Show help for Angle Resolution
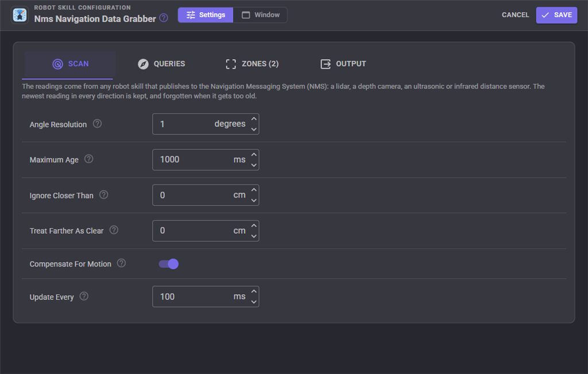This screenshot has height=374, width=588. (97, 124)
